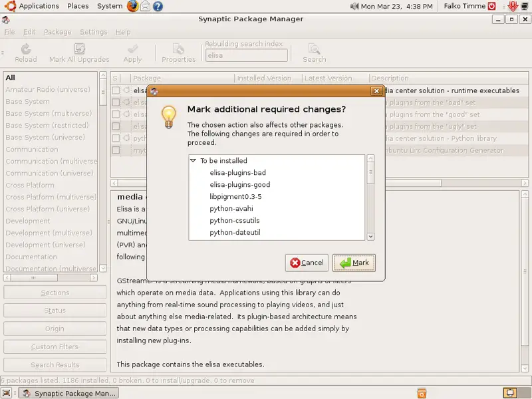Click the Search Results button
532x399 pixels.
pos(55,365)
